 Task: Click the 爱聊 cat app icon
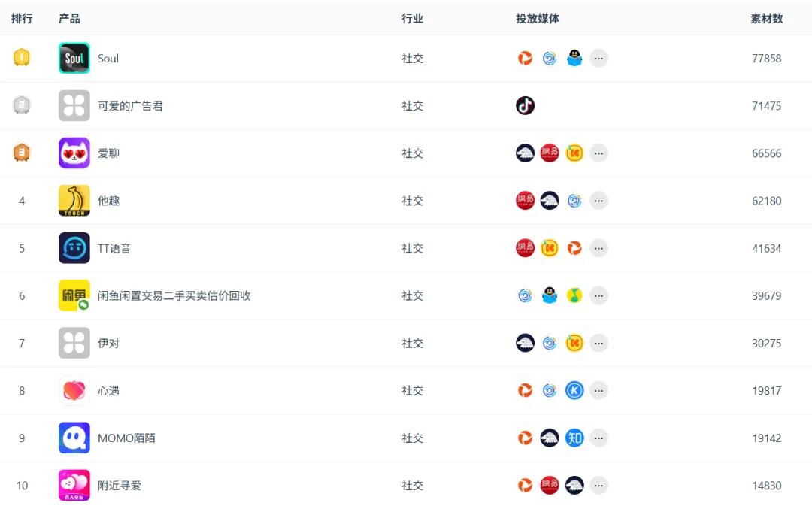74,153
